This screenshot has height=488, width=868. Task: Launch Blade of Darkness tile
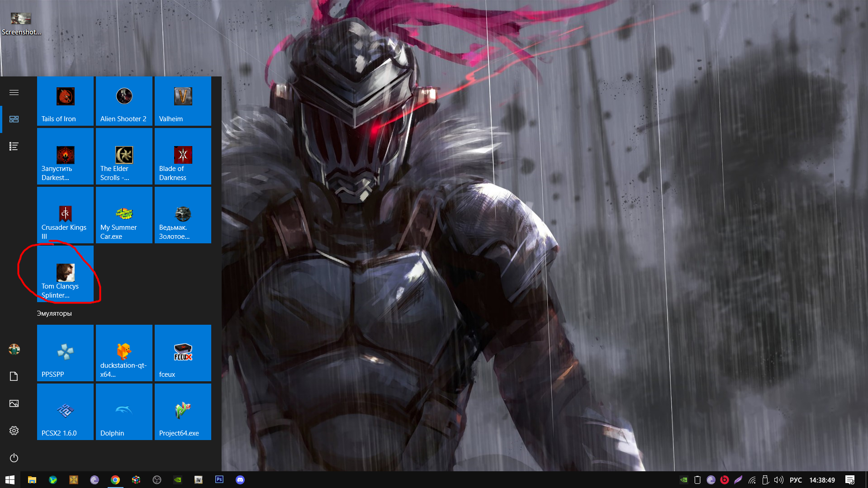183,156
